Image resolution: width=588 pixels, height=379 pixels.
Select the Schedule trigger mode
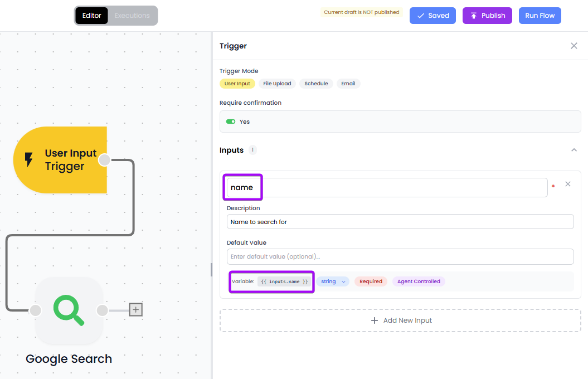click(x=316, y=83)
